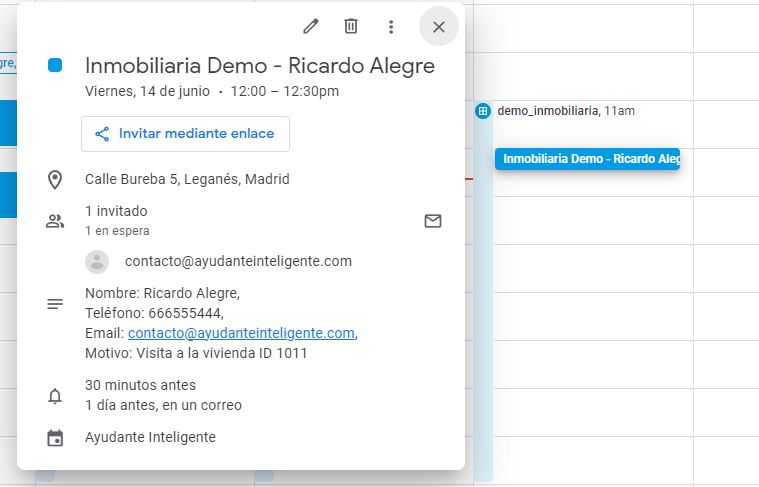Click the blue event color square
The width and height of the screenshot is (759, 487).
coord(55,65)
